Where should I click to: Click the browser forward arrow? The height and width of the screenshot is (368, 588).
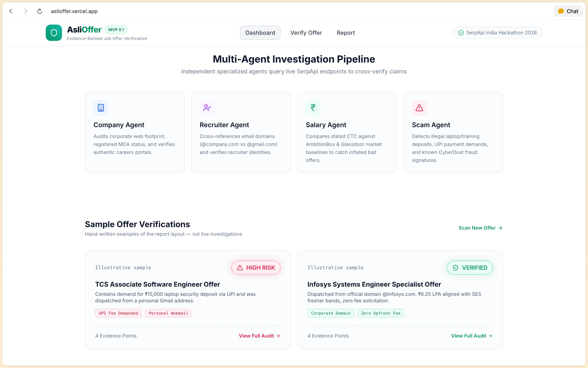tap(26, 11)
